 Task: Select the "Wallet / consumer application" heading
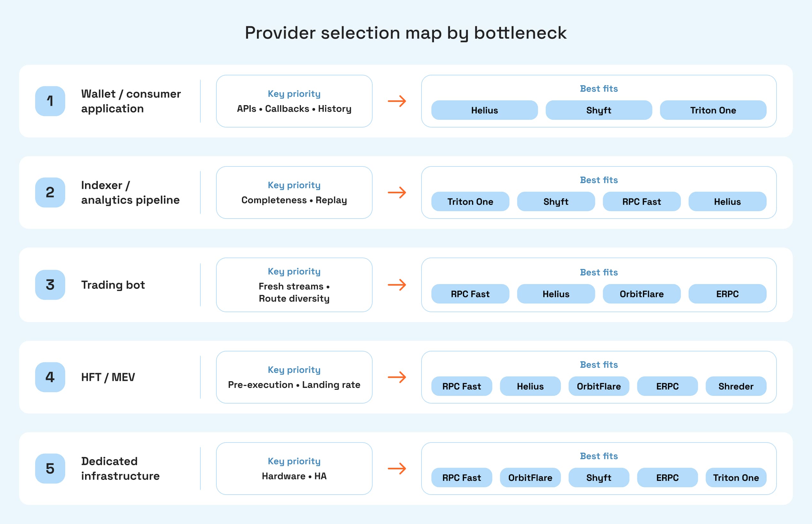pyautogui.click(x=131, y=101)
